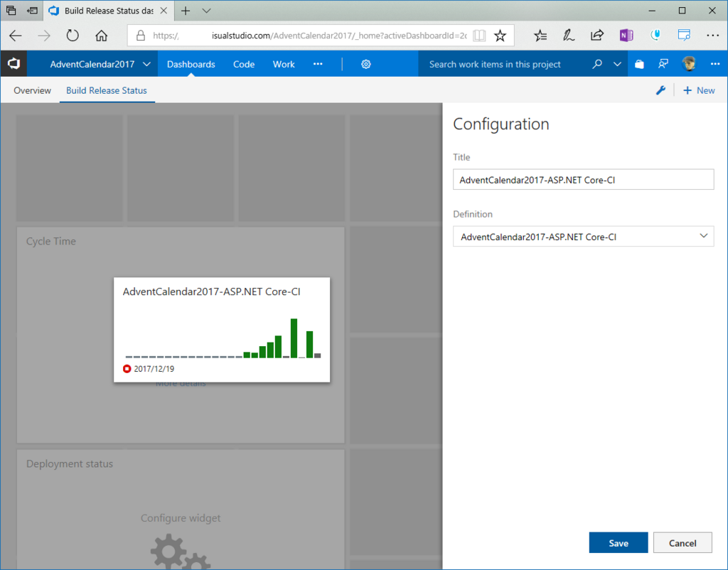Click the tallest green build bar
728x570 pixels.
(294, 338)
